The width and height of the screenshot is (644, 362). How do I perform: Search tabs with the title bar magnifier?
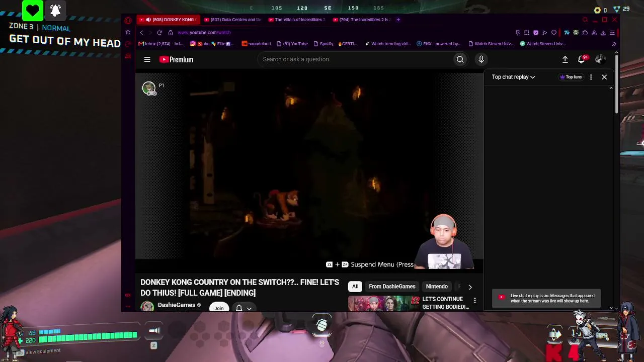tap(585, 20)
